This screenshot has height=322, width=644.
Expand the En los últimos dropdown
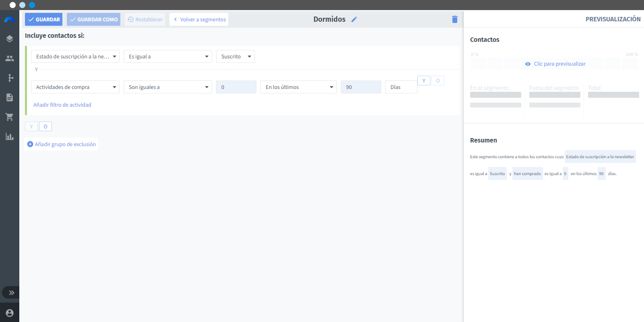click(299, 87)
